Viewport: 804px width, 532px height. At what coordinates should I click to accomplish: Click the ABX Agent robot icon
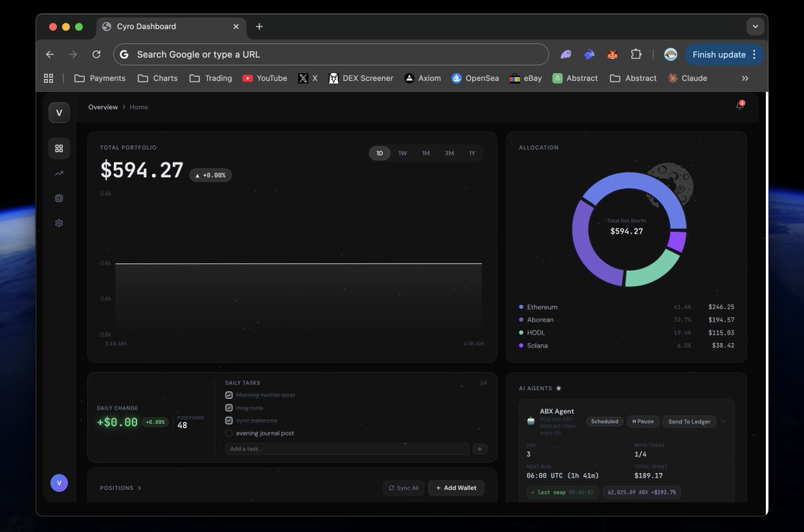coord(531,421)
